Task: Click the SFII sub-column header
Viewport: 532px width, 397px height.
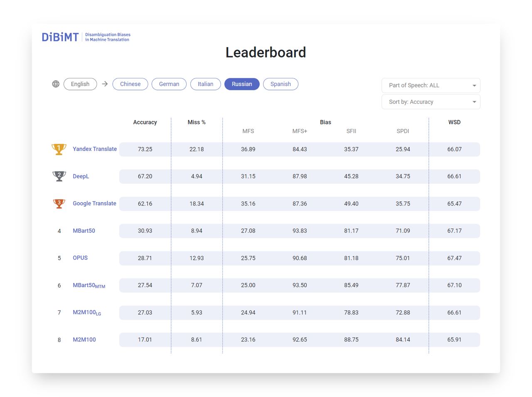Action: tap(351, 131)
